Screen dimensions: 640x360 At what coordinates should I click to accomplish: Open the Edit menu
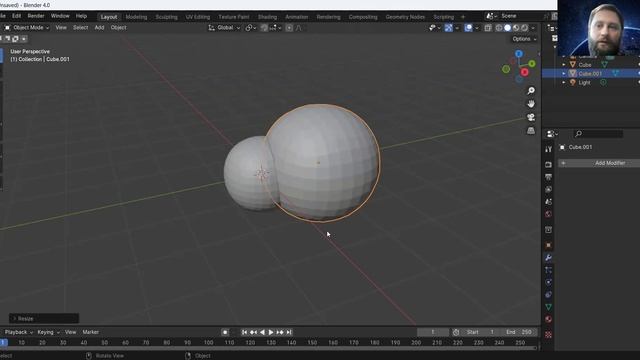tap(16, 16)
